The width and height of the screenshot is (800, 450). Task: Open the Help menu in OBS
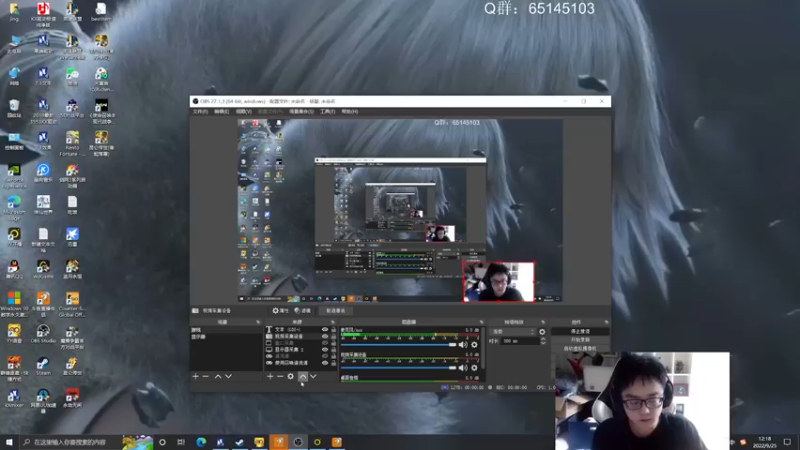[x=349, y=111]
